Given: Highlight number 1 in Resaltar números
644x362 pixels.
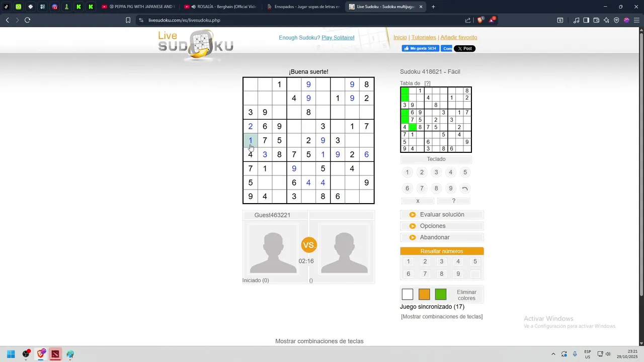Looking at the screenshot, I should (x=409, y=261).
